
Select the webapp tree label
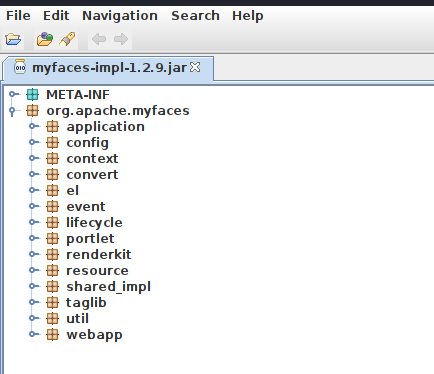pos(94,335)
